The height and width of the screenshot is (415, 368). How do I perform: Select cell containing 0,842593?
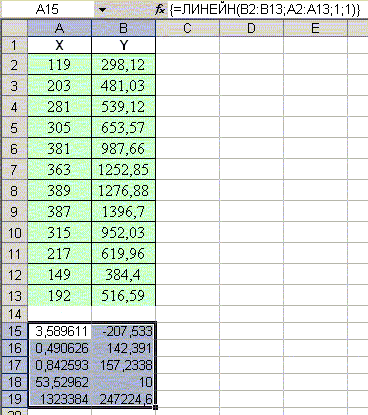(60, 365)
